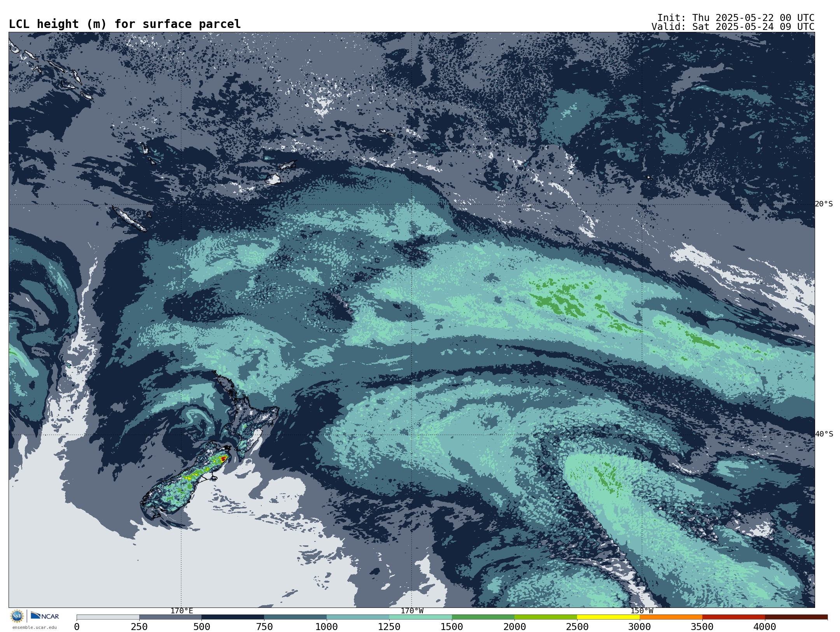
Task: Click the ensemble.ucar.edu text
Action: pos(34,627)
